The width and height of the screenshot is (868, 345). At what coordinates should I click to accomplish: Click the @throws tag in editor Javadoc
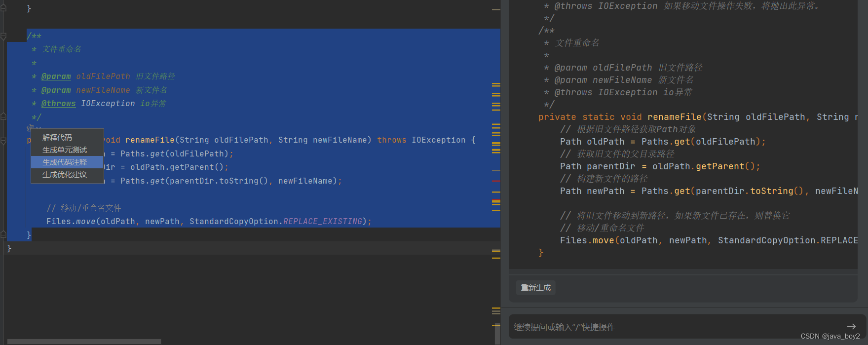tap(59, 104)
